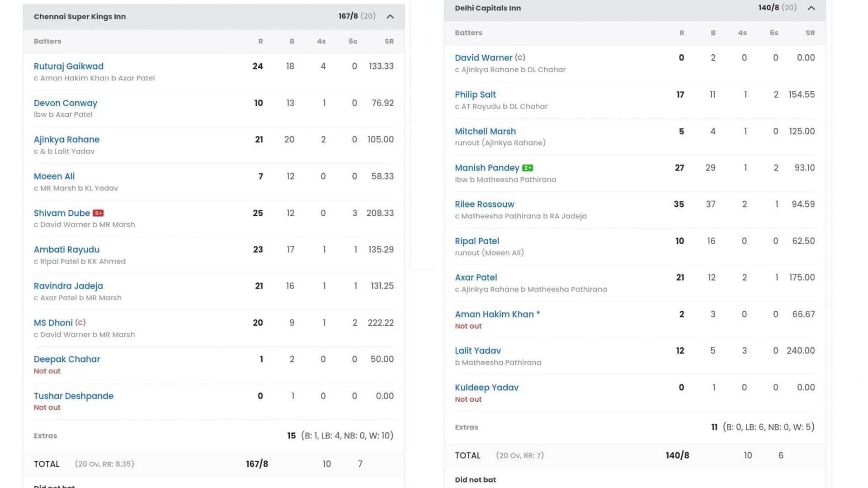This screenshot has width=868, height=488.
Task: Click the Chennai Super Kings Inn header
Action: pos(80,17)
